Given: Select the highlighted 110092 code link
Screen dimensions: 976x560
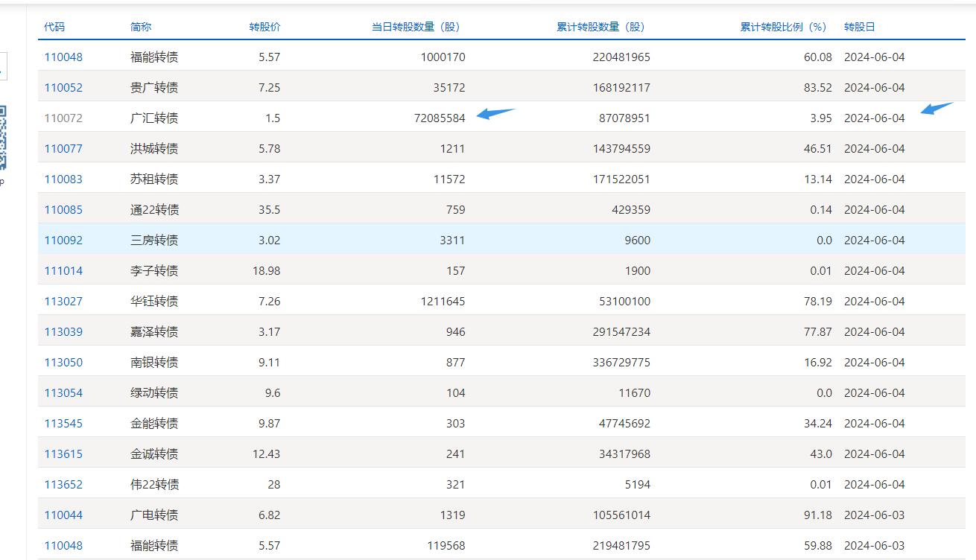Looking at the screenshot, I should [x=63, y=241].
